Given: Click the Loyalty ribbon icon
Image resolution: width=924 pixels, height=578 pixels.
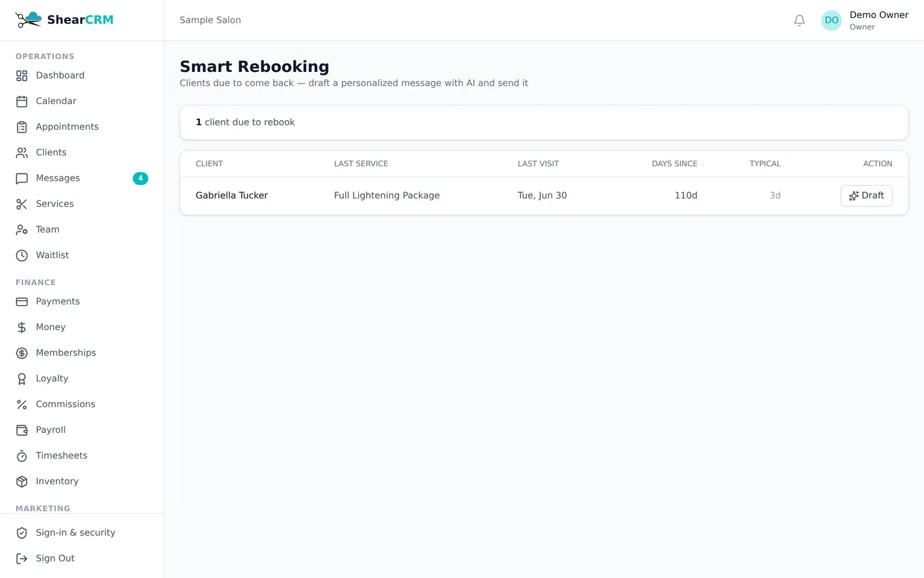Looking at the screenshot, I should 22,379.
